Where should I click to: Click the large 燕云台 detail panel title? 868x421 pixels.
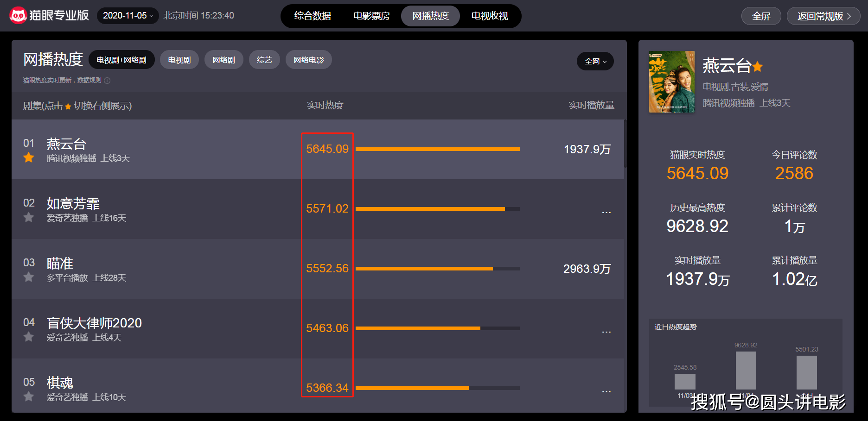pos(727,66)
